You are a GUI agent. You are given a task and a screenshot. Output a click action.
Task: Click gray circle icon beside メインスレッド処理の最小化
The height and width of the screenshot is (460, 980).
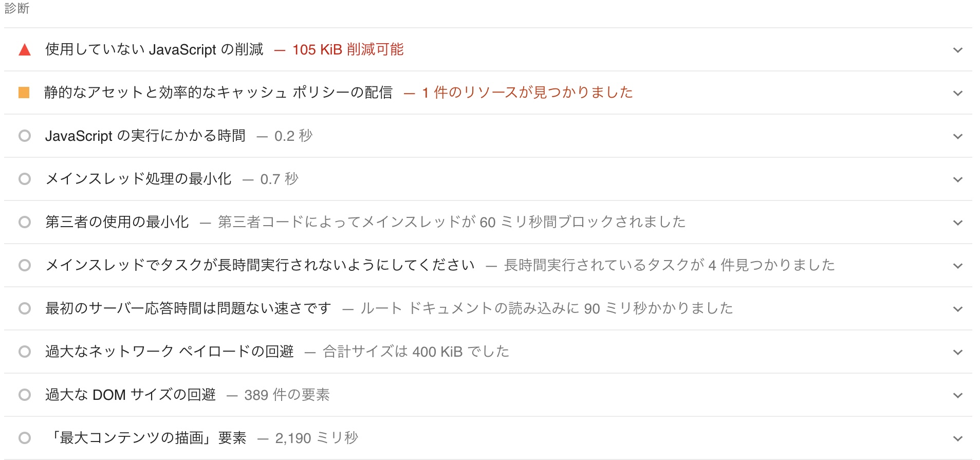tap(25, 179)
